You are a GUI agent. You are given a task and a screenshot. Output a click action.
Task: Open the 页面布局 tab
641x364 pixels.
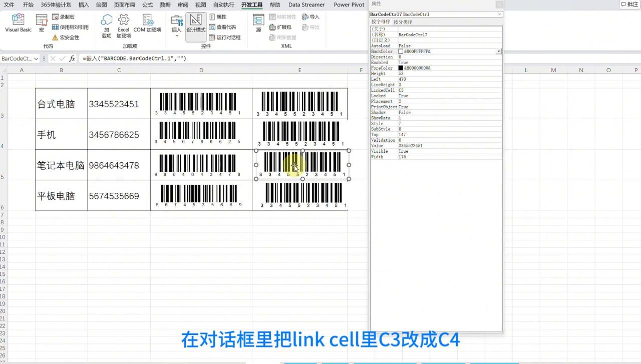pos(124,5)
